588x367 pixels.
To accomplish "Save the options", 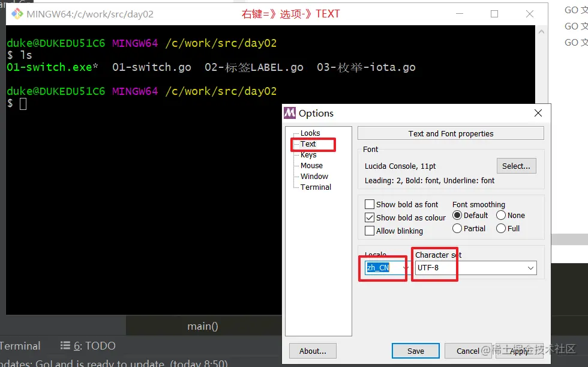I will [x=415, y=351].
